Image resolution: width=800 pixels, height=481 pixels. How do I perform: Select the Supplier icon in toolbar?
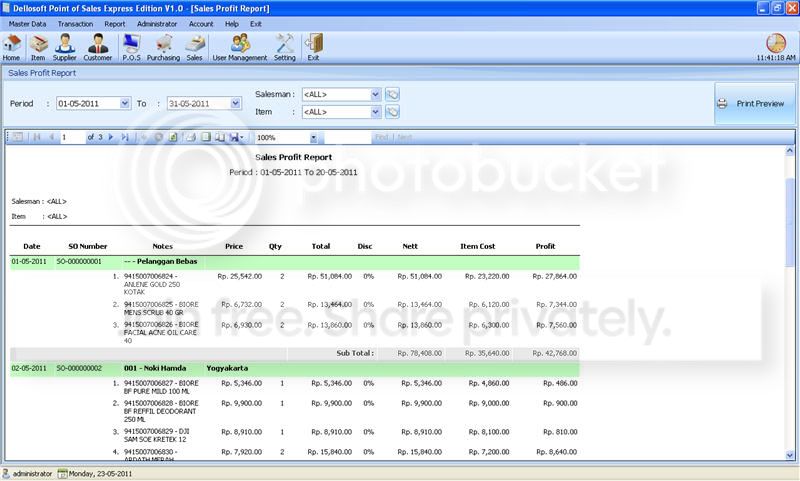click(64, 47)
